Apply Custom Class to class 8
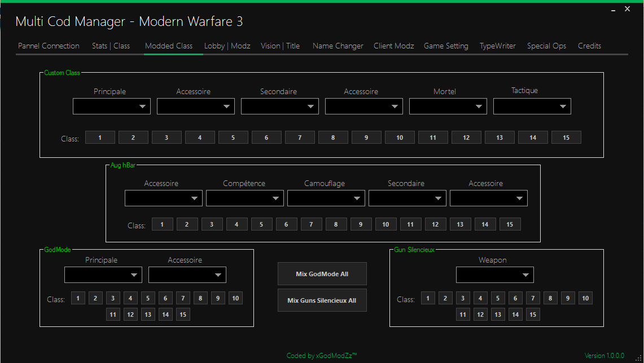 pyautogui.click(x=333, y=138)
